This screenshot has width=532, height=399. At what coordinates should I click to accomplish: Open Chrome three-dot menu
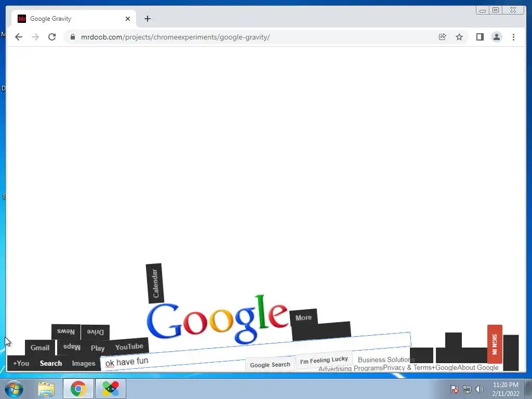(513, 37)
